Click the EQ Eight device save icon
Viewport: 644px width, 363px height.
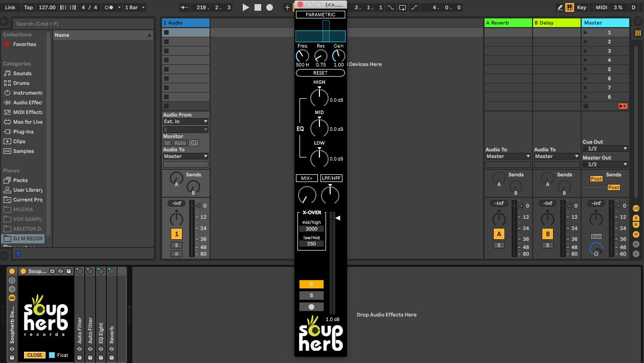[101, 357]
